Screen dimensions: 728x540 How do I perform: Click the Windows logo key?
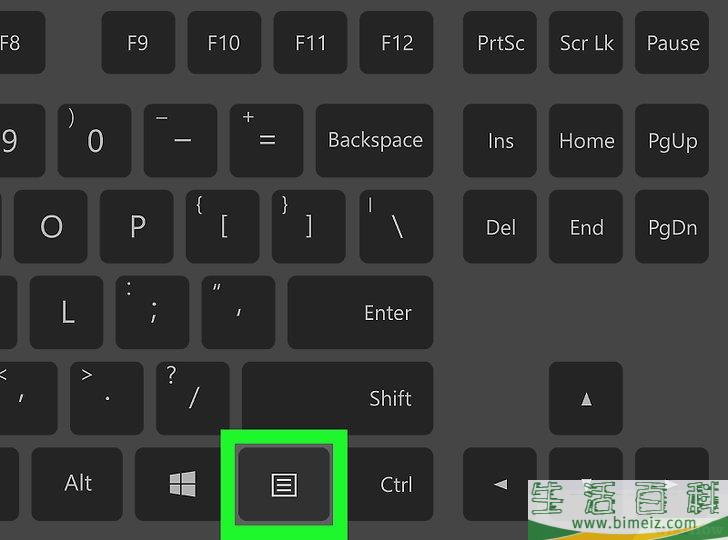click(x=182, y=484)
